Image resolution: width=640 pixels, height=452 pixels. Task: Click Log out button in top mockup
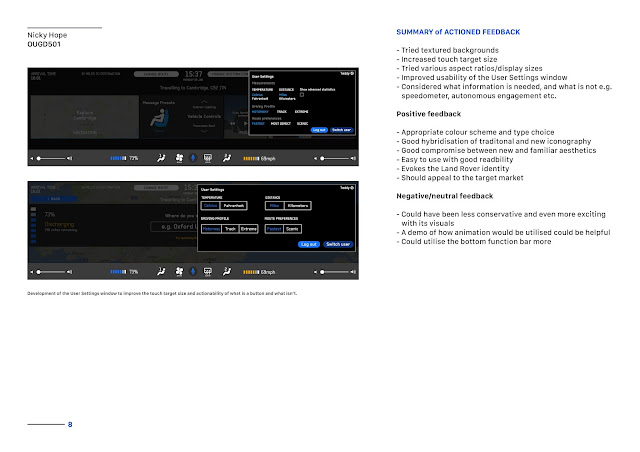click(x=319, y=130)
